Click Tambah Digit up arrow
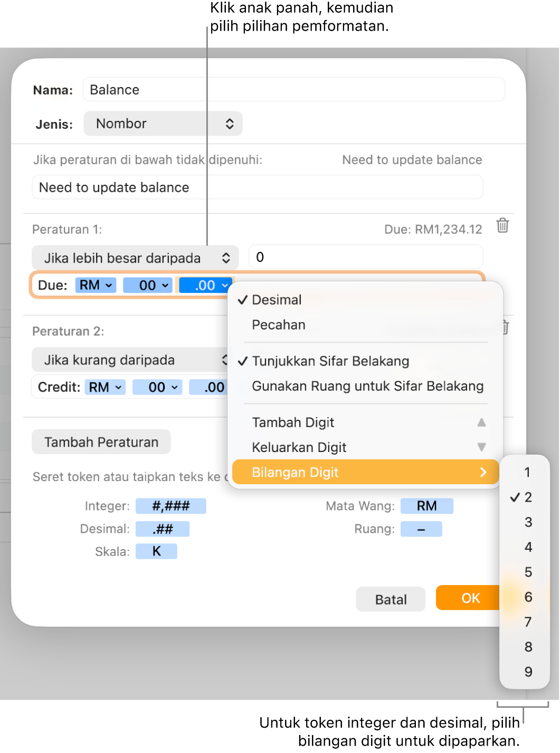 click(481, 422)
